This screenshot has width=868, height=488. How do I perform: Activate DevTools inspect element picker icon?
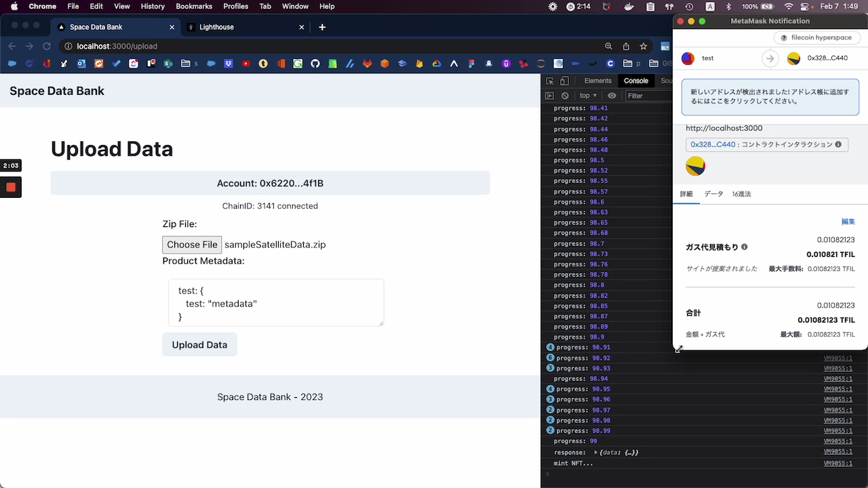550,81
